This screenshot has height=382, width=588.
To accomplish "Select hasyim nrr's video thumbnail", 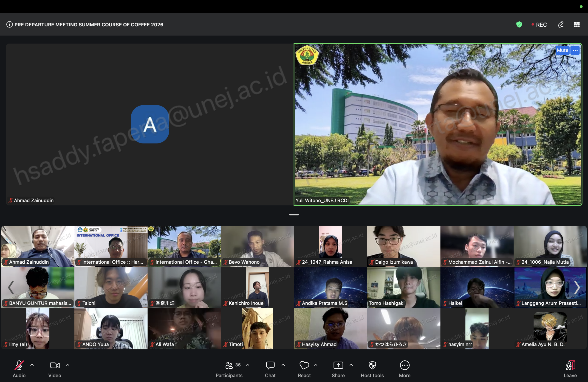I will click(477, 329).
